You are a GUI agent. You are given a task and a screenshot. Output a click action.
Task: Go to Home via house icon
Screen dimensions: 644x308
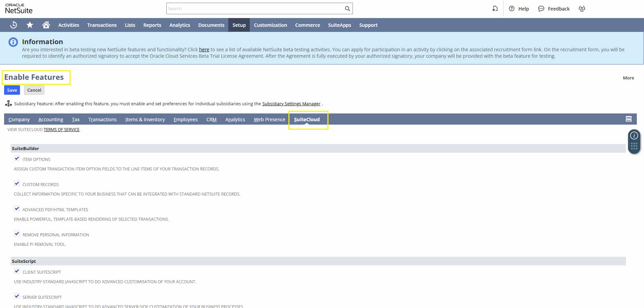point(46,25)
